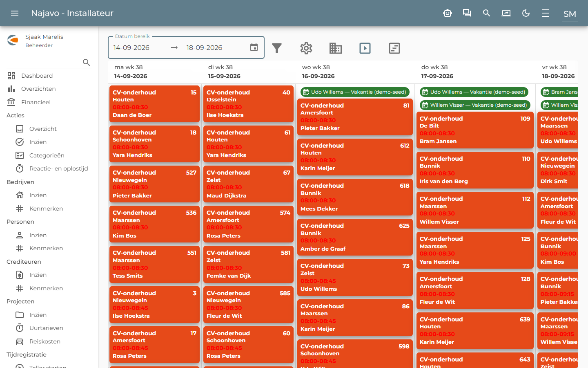The height and width of the screenshot is (368, 588).
Task: Click the play box icon in toolbar
Action: click(365, 48)
